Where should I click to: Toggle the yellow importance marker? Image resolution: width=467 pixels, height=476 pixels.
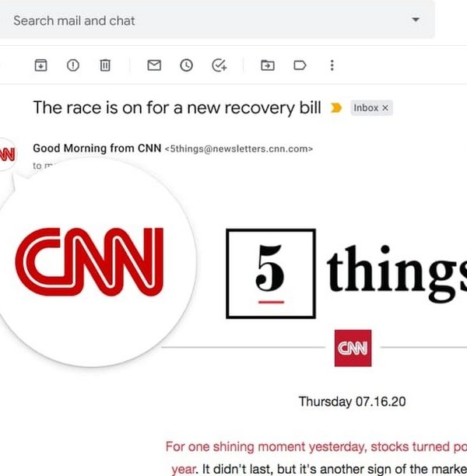coord(336,108)
